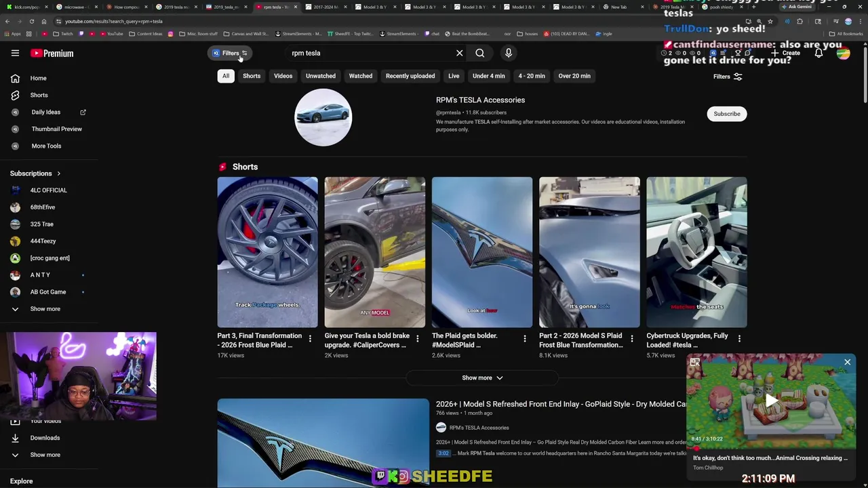Subscribe to RPM's TESLA Accessories
This screenshot has height=488, width=868.
point(727,114)
